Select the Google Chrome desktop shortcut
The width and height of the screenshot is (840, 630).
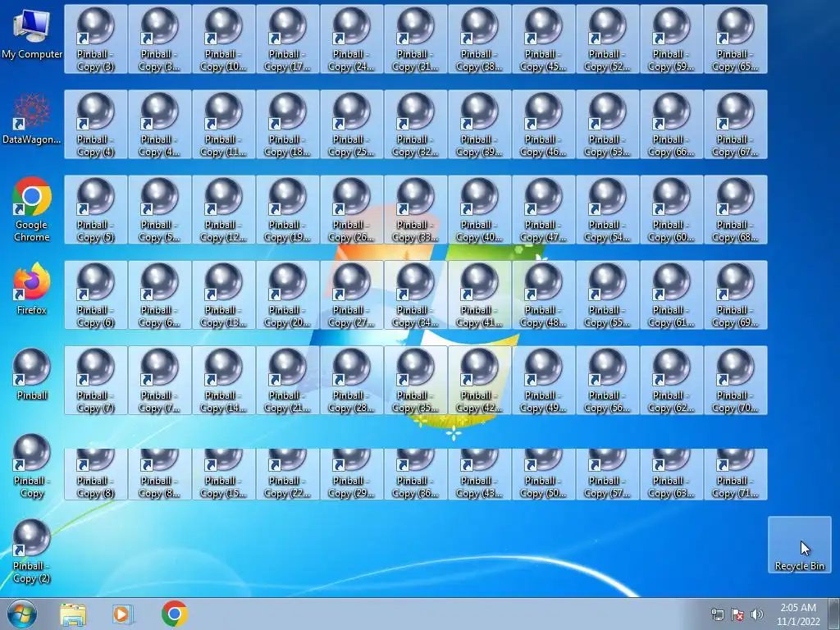(x=32, y=209)
